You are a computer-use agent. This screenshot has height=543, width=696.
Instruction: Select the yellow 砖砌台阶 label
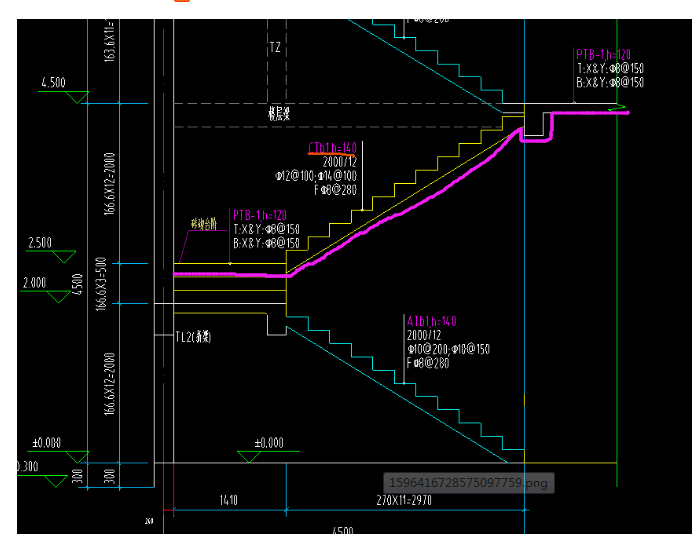coord(204,224)
